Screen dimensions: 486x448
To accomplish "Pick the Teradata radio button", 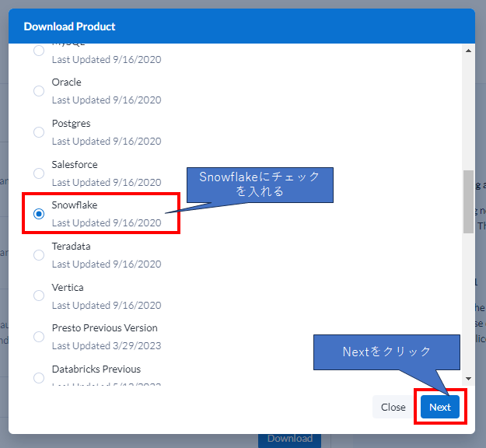I will (39, 255).
